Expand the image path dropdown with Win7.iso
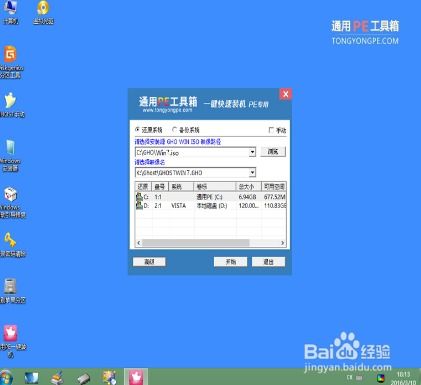Viewport: 421px width, 385px height. (x=252, y=152)
